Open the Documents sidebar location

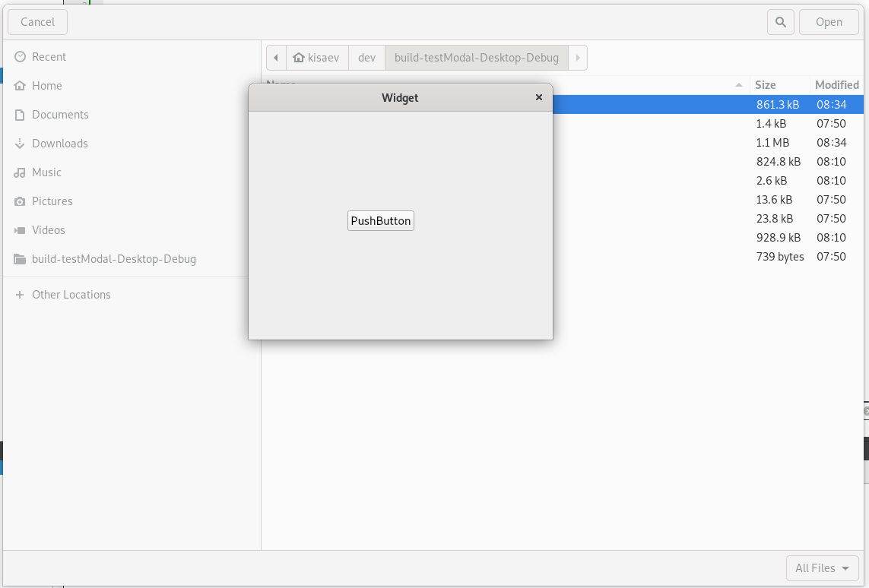tap(60, 115)
